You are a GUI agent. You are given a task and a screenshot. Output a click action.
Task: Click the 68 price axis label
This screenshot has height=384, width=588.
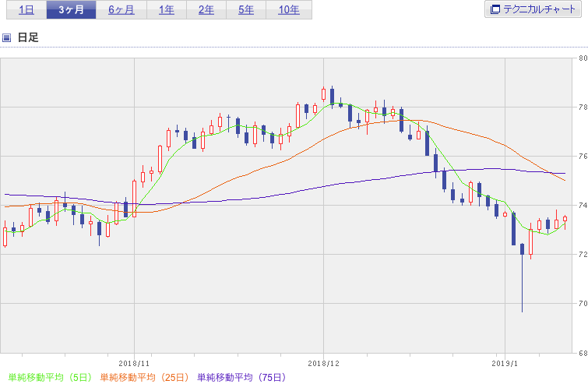[x=583, y=353]
